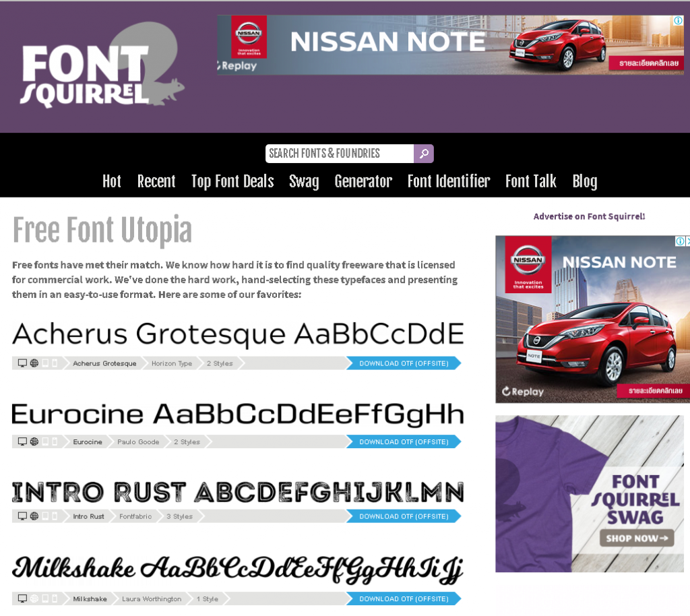Download OTF for Acherus Grotesque
690x616 pixels.
[x=404, y=363]
